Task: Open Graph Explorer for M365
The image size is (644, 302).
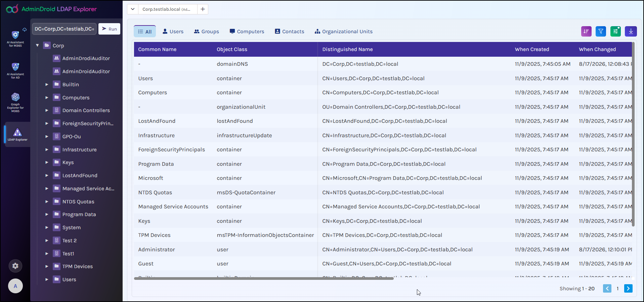Action: pyautogui.click(x=15, y=102)
